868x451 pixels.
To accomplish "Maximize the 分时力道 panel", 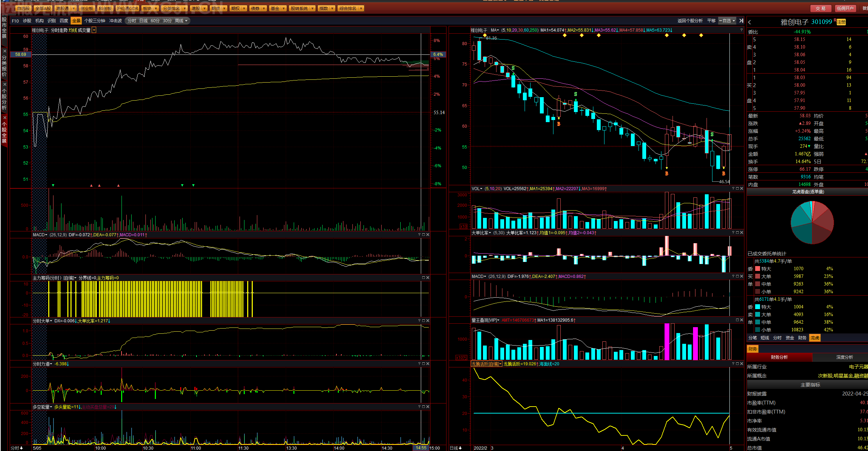I will (x=424, y=364).
